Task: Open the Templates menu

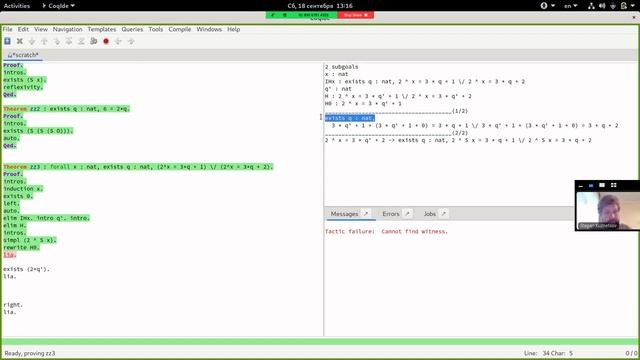Action: click(102, 29)
